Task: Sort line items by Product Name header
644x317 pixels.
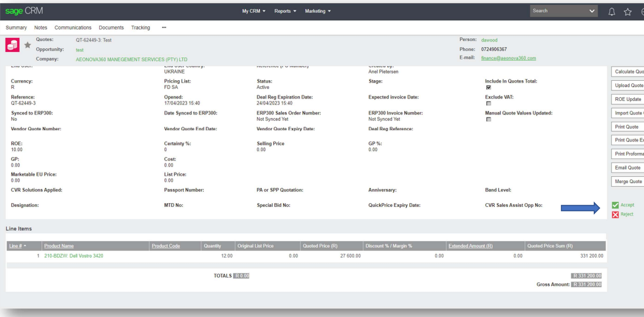Action: (x=59, y=246)
